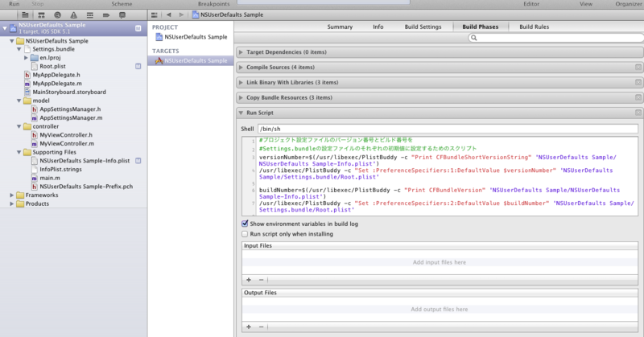Delete the Run Script phase via its X
The height and width of the screenshot is (337, 644).
click(638, 113)
